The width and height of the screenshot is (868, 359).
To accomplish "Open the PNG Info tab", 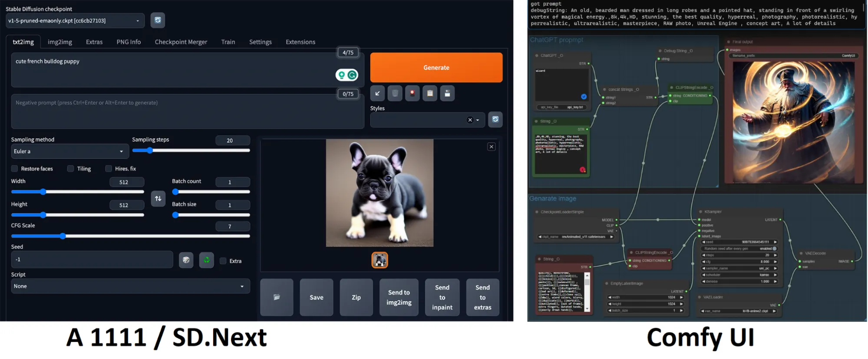I will [x=129, y=42].
